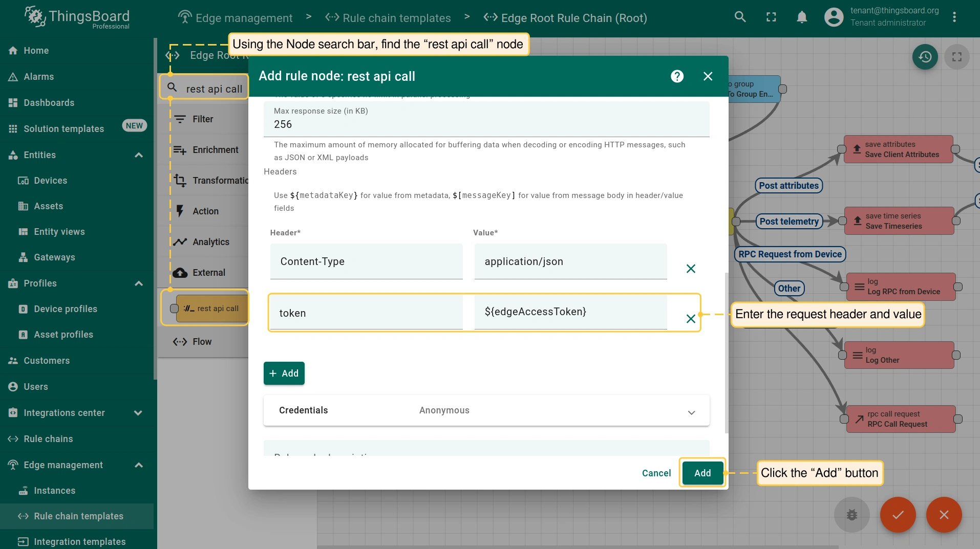980x549 pixels.
Task: Open the user account kebab menu
Action: [x=954, y=17]
